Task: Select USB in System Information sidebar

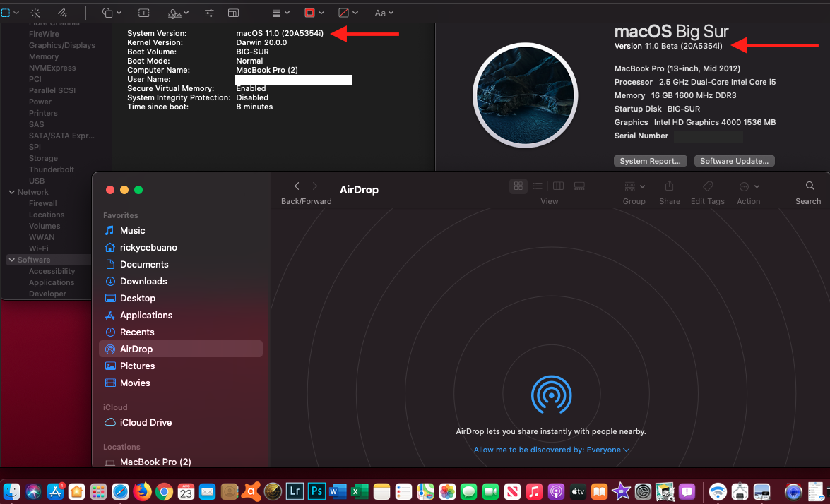Action: [37, 180]
